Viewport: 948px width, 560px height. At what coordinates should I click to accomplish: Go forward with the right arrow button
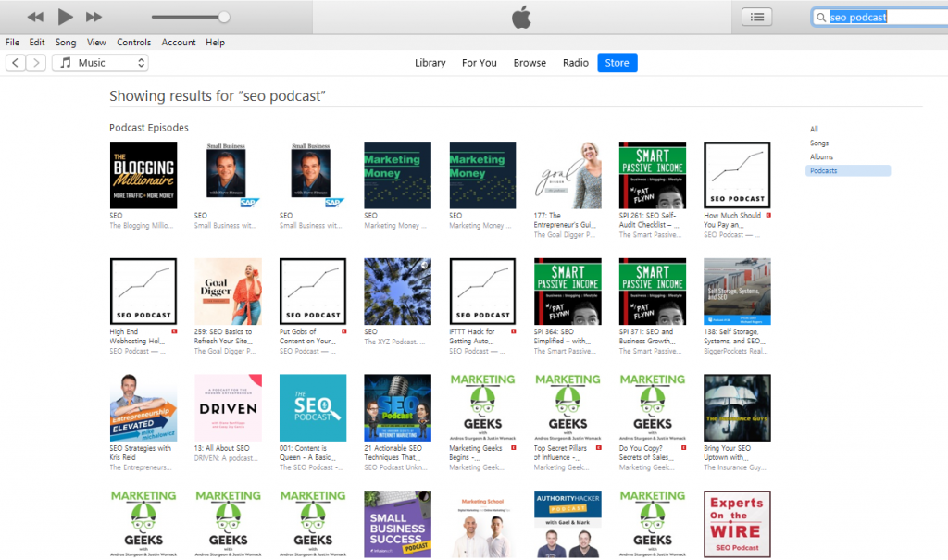36,63
